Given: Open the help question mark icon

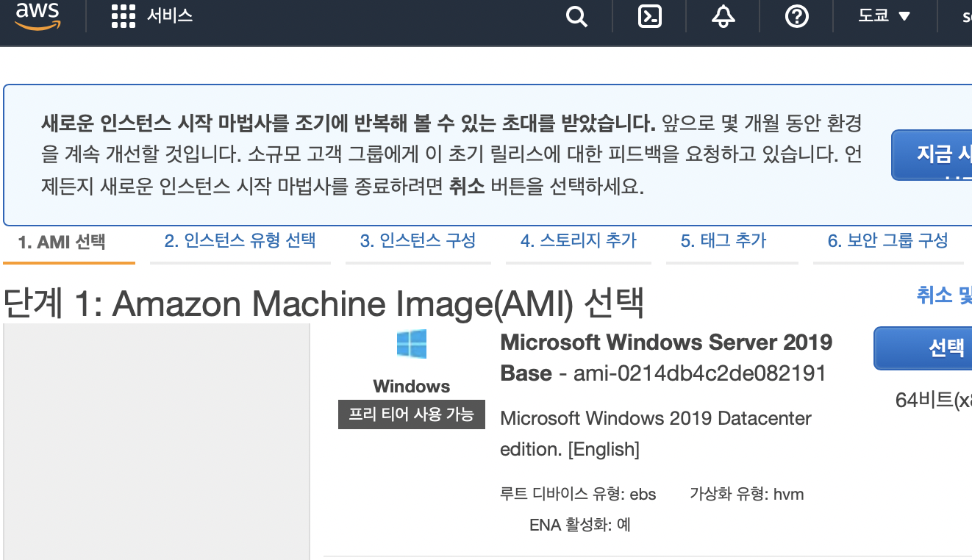Looking at the screenshot, I should [797, 16].
